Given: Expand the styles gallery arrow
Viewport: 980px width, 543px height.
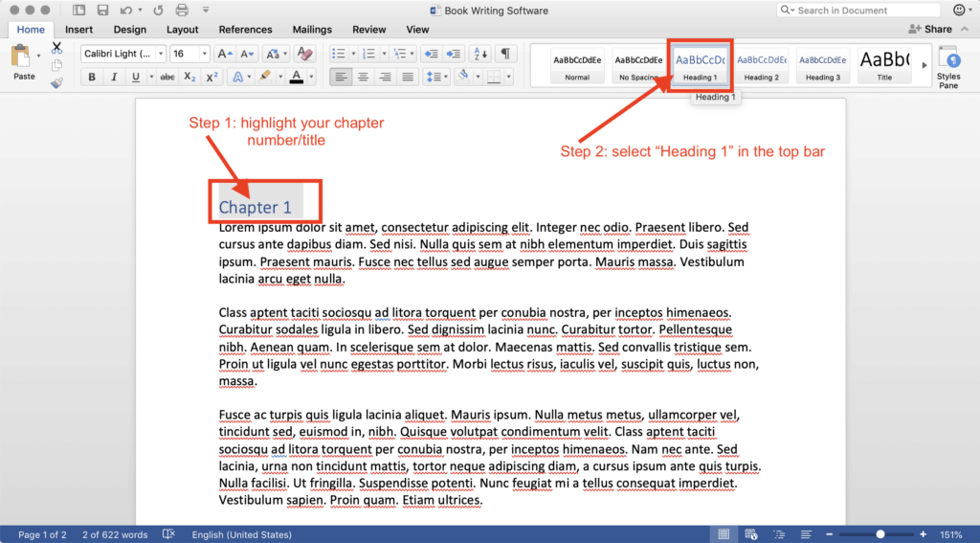Looking at the screenshot, I should click(924, 65).
